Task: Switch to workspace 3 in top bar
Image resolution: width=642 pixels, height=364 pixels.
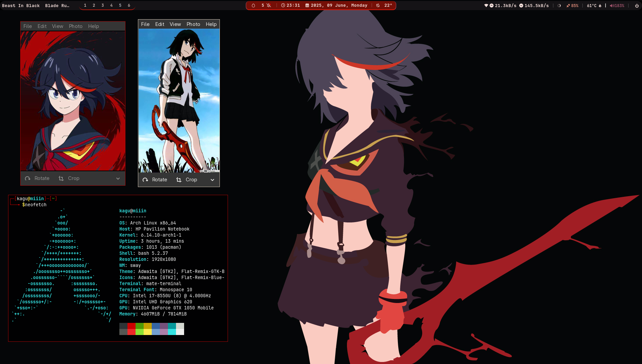Action: tap(103, 5)
